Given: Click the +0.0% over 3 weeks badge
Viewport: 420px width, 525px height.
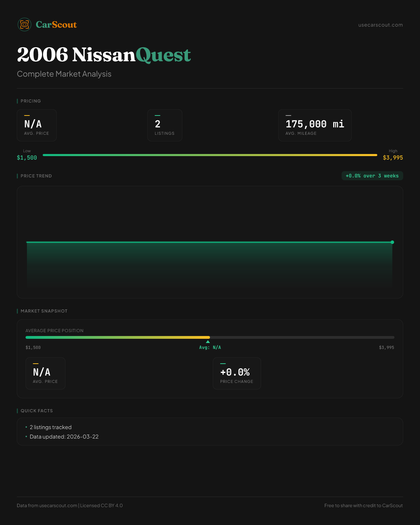Looking at the screenshot, I should (372, 176).
